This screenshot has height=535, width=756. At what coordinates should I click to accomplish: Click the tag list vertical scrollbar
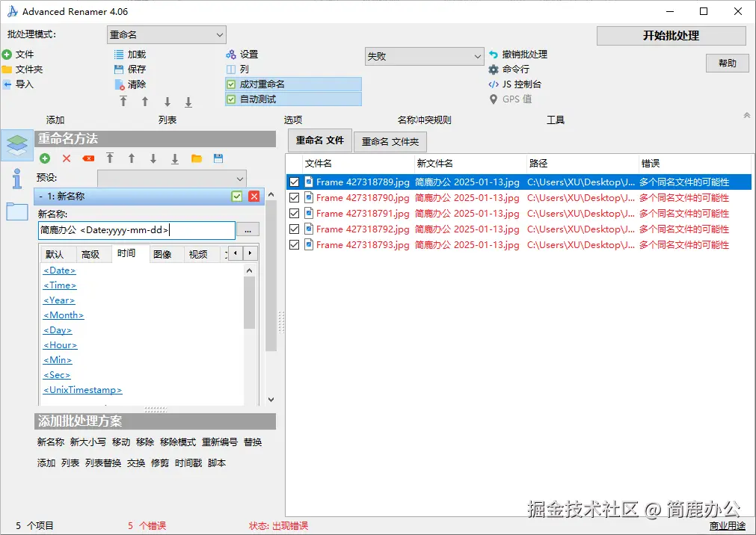(x=249, y=303)
